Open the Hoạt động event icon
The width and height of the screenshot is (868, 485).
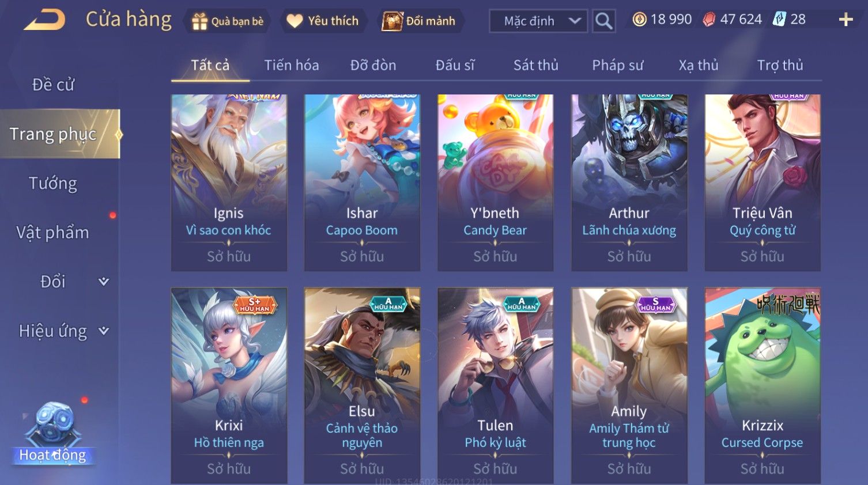53,433
